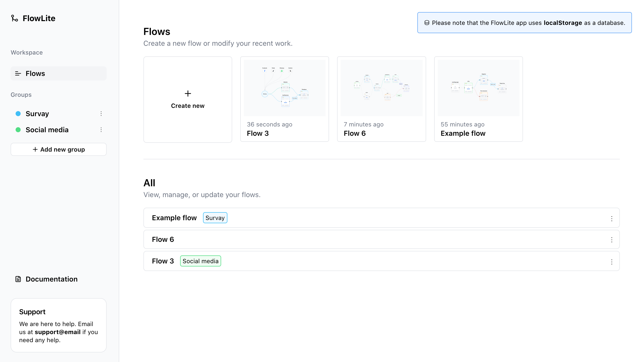This screenshot has height=362, width=644.
Task: Click the database icon in the localStorage notice
Action: tap(426, 23)
